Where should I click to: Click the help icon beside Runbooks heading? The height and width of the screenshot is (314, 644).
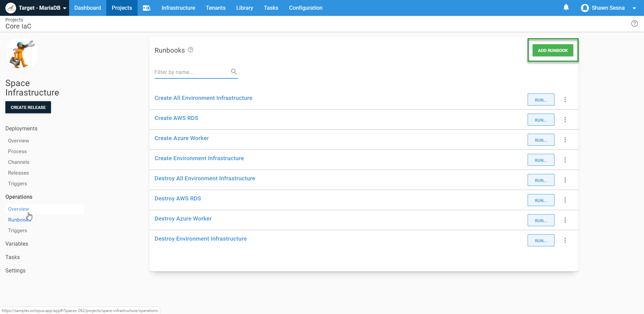191,50
